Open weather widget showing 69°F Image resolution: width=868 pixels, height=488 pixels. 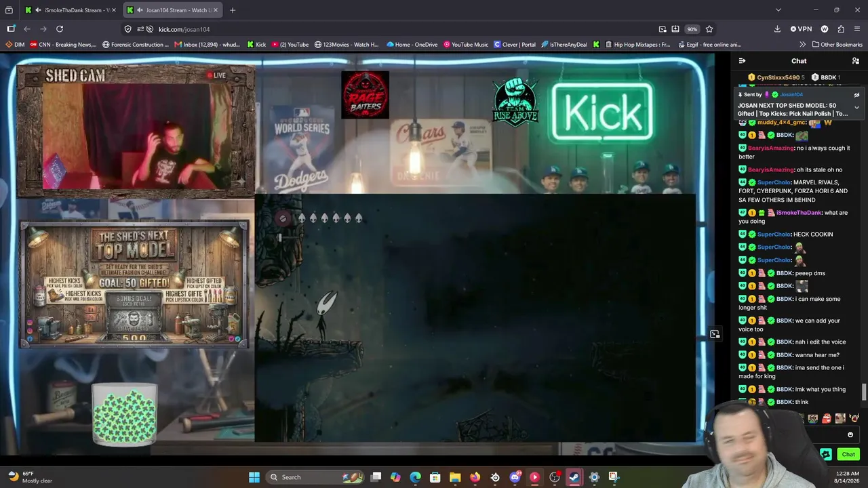tap(30, 477)
